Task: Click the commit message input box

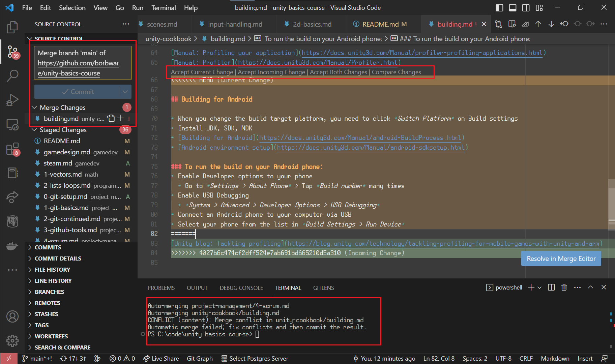Action: click(83, 63)
